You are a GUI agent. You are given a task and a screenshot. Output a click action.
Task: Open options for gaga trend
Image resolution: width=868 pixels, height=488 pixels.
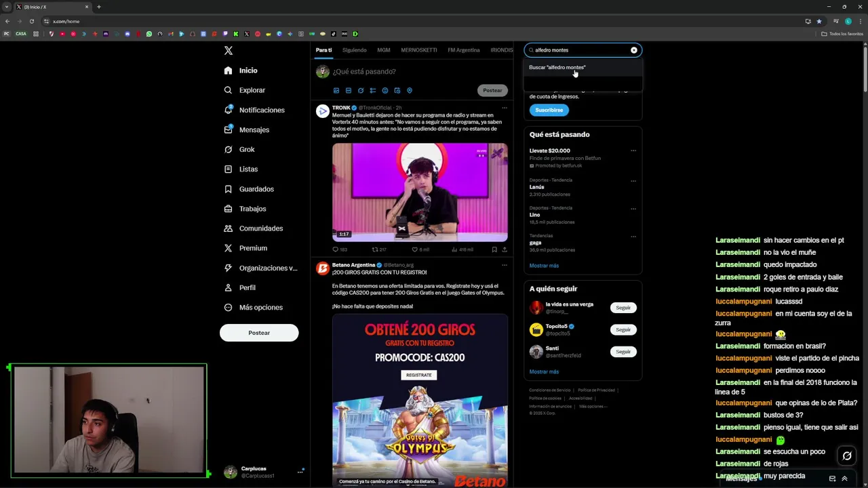[x=633, y=237]
